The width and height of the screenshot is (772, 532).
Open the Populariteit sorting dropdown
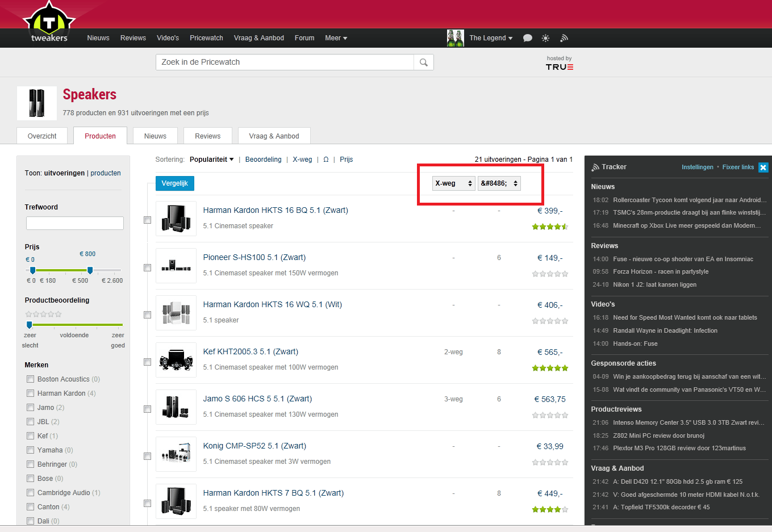[212, 160]
